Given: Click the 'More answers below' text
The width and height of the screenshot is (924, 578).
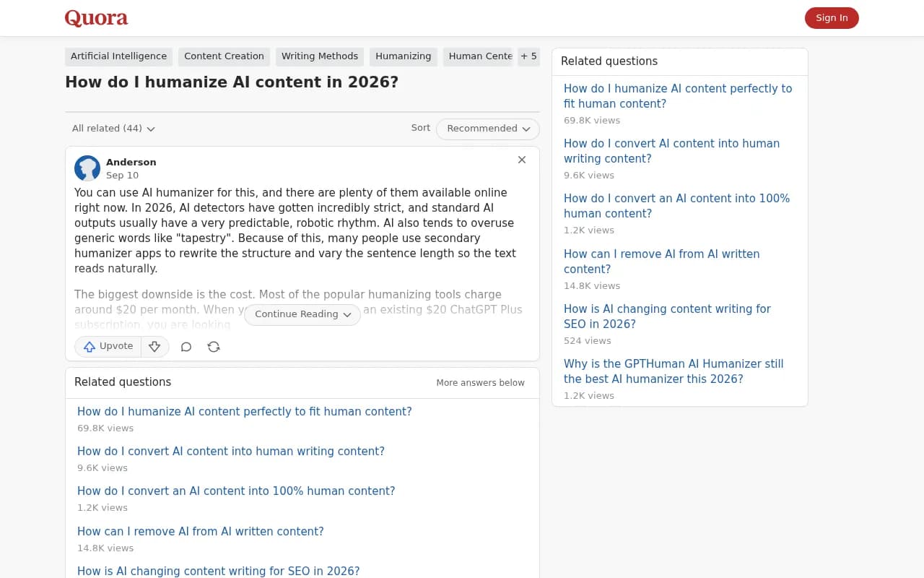Looking at the screenshot, I should point(480,383).
